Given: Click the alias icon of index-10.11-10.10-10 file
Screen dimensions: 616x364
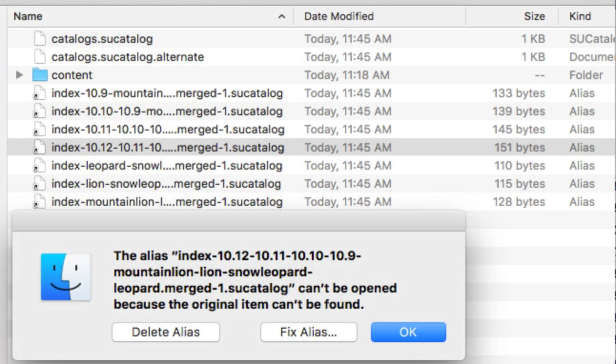Looking at the screenshot, I should pyautogui.click(x=40, y=129).
